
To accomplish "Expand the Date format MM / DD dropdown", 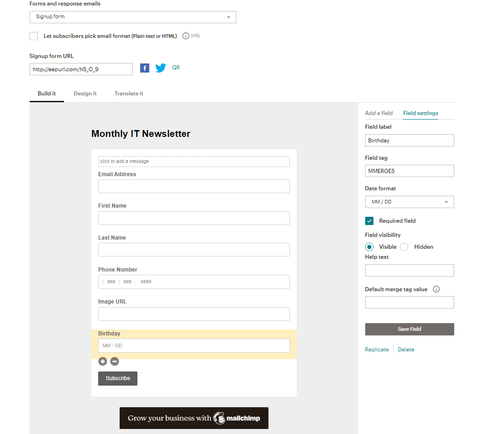I will coord(409,202).
